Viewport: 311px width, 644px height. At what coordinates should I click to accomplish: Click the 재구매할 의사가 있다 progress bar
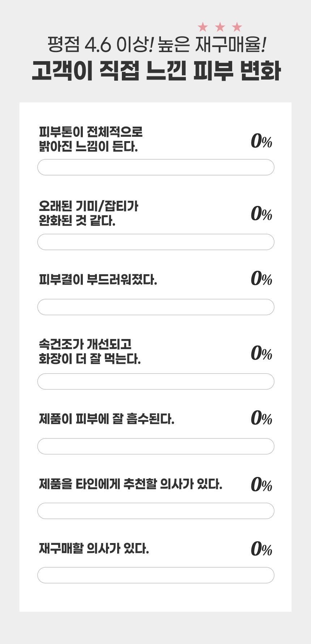(156, 575)
